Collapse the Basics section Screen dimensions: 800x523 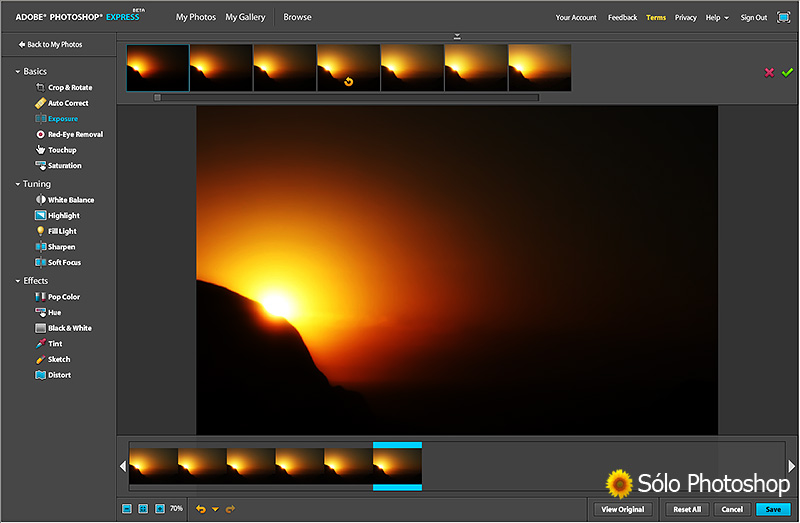(x=18, y=72)
